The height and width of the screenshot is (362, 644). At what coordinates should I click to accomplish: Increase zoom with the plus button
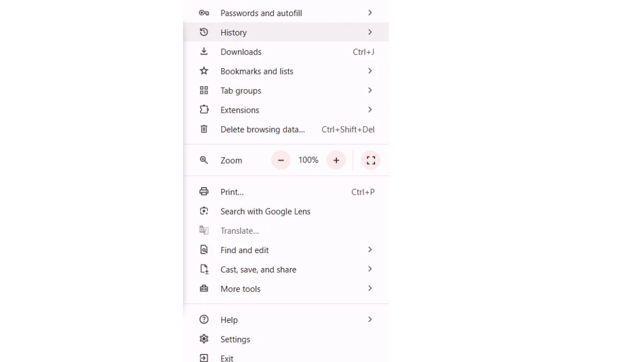(336, 160)
